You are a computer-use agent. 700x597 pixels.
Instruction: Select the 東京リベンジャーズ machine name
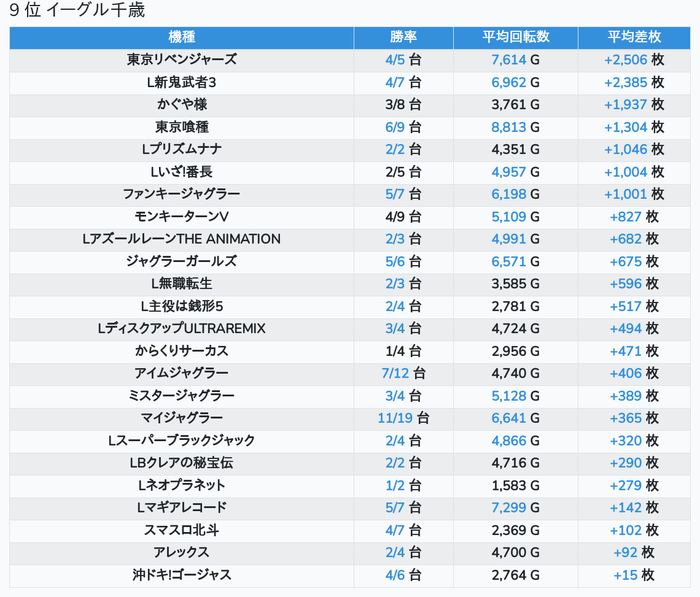[182, 60]
